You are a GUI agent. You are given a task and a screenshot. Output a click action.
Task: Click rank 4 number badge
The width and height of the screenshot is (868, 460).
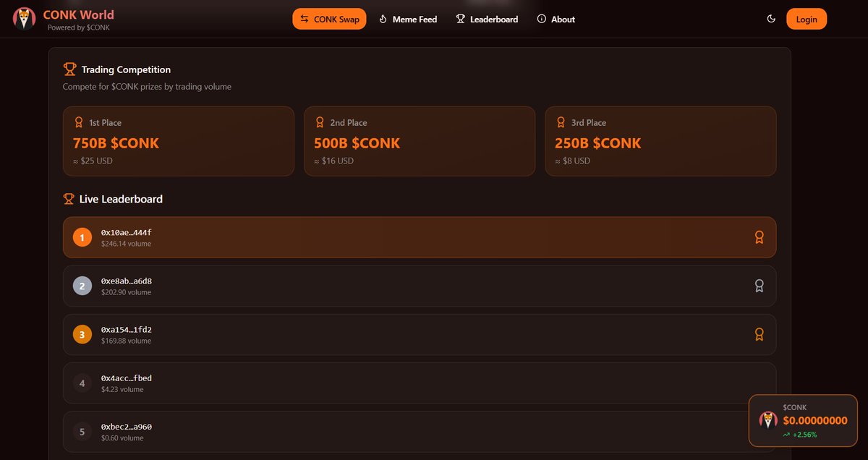click(x=82, y=383)
